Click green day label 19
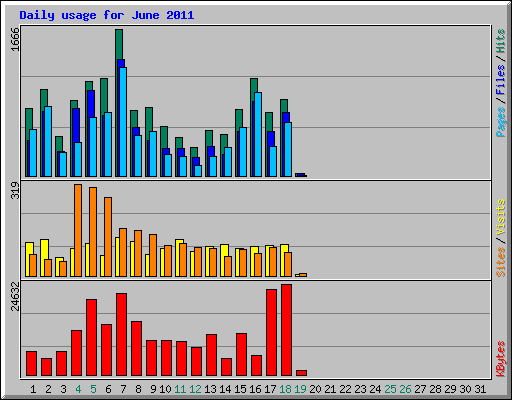The image size is (512, 400). click(x=300, y=389)
